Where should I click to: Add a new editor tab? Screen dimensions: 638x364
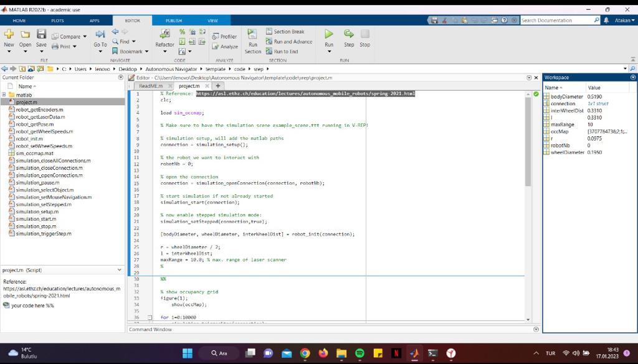click(x=217, y=86)
